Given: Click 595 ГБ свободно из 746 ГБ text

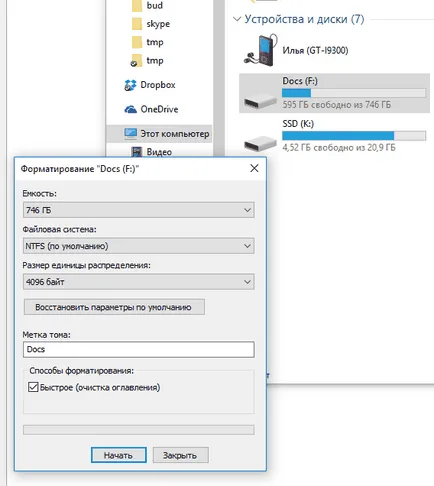Looking at the screenshot, I should (337, 105).
